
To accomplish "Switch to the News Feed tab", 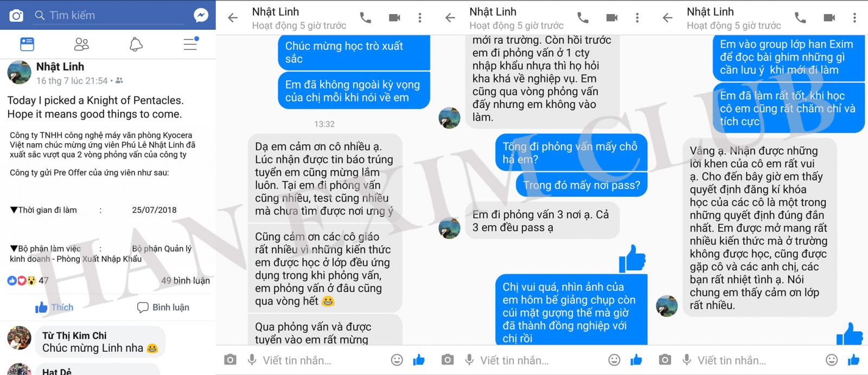I will [x=27, y=44].
